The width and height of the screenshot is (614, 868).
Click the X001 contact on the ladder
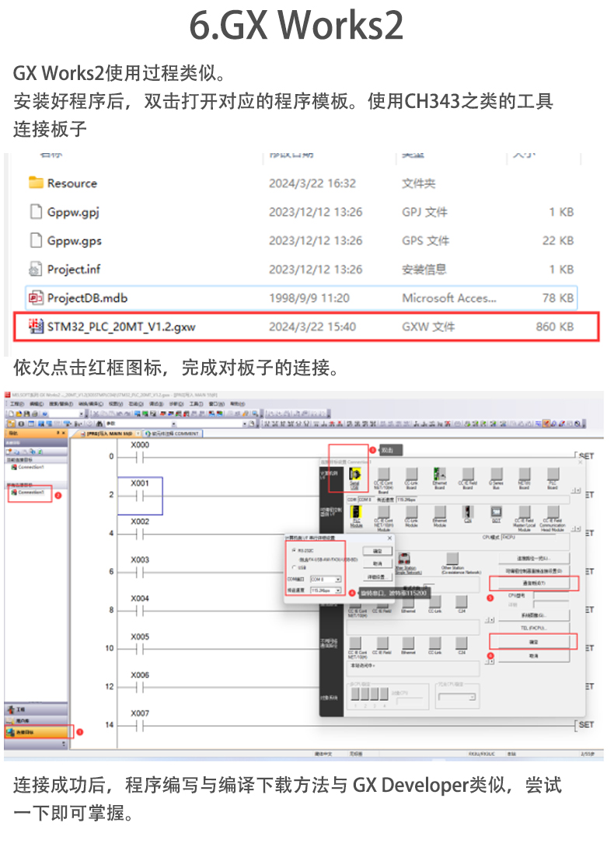coord(140,495)
